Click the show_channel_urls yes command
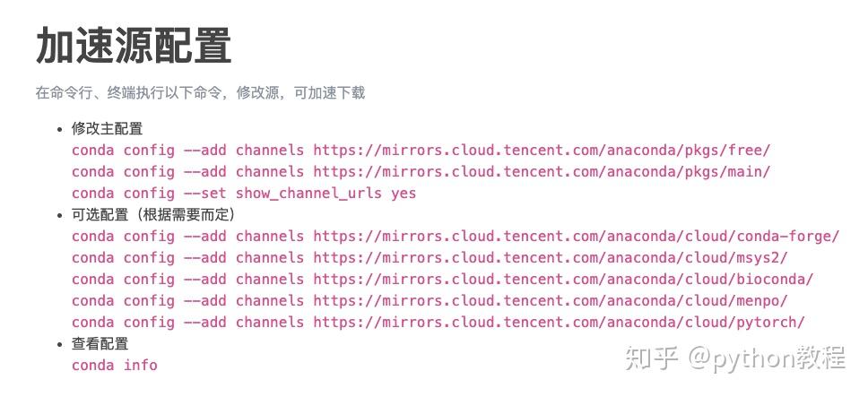The width and height of the screenshot is (868, 397). pos(325,193)
